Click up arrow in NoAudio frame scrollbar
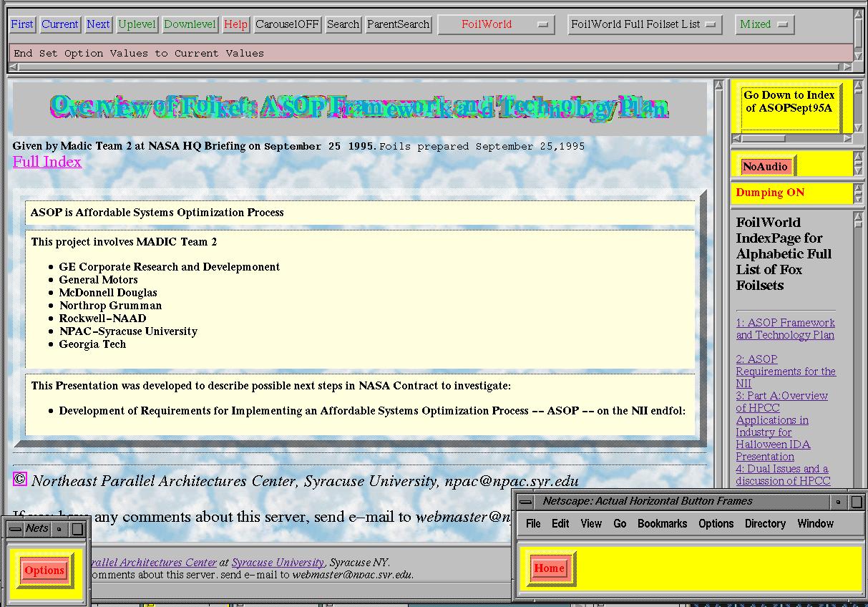Image resolution: width=868 pixels, height=607 pixels. (x=859, y=156)
